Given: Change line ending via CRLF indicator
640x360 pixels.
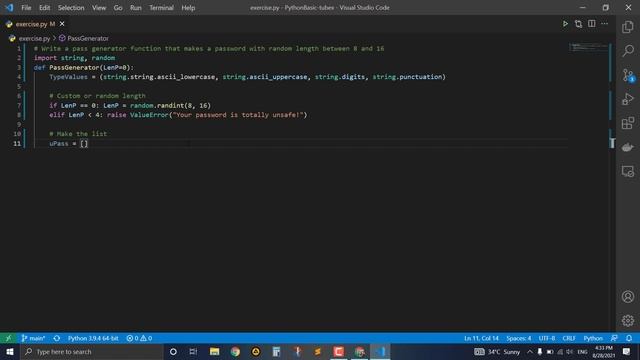Looking at the screenshot, I should (569, 338).
